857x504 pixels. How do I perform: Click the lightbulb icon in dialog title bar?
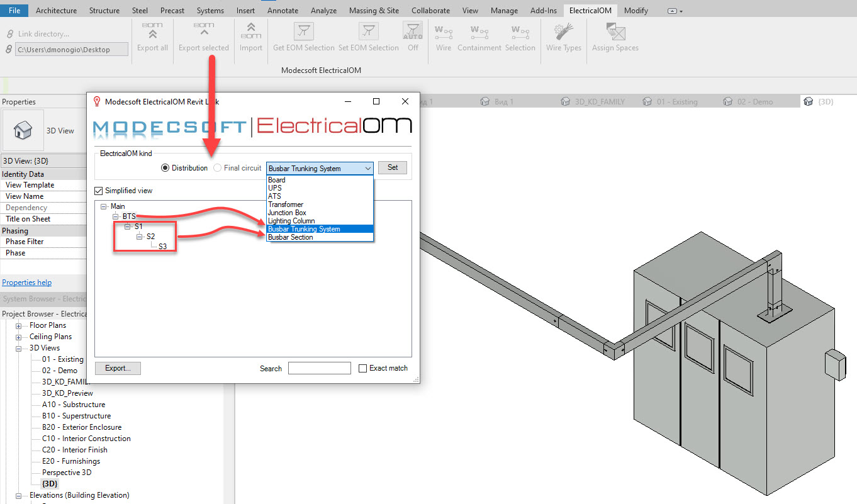[97, 101]
